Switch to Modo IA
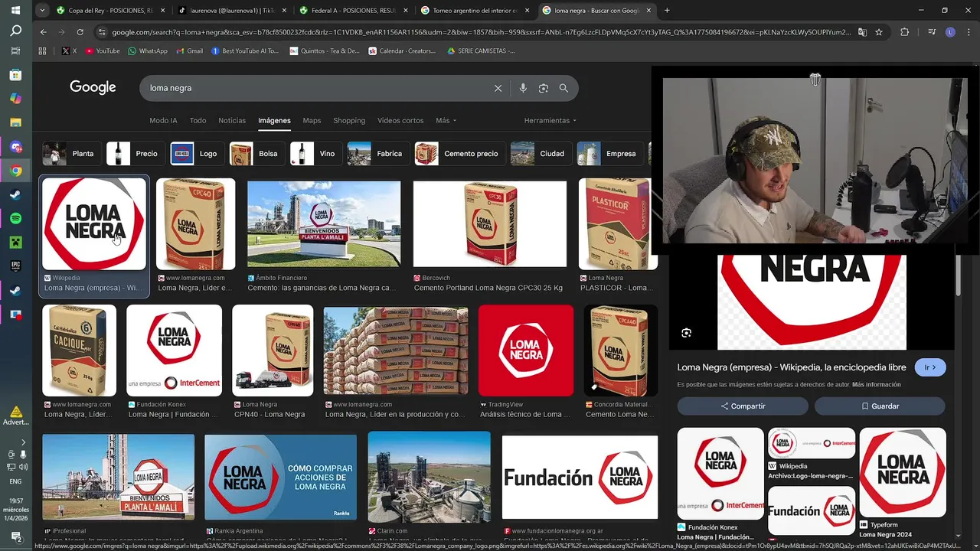 coord(163,120)
